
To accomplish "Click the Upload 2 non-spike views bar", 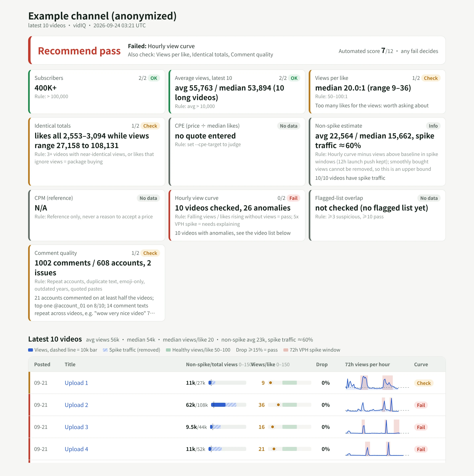I will 229,405.
